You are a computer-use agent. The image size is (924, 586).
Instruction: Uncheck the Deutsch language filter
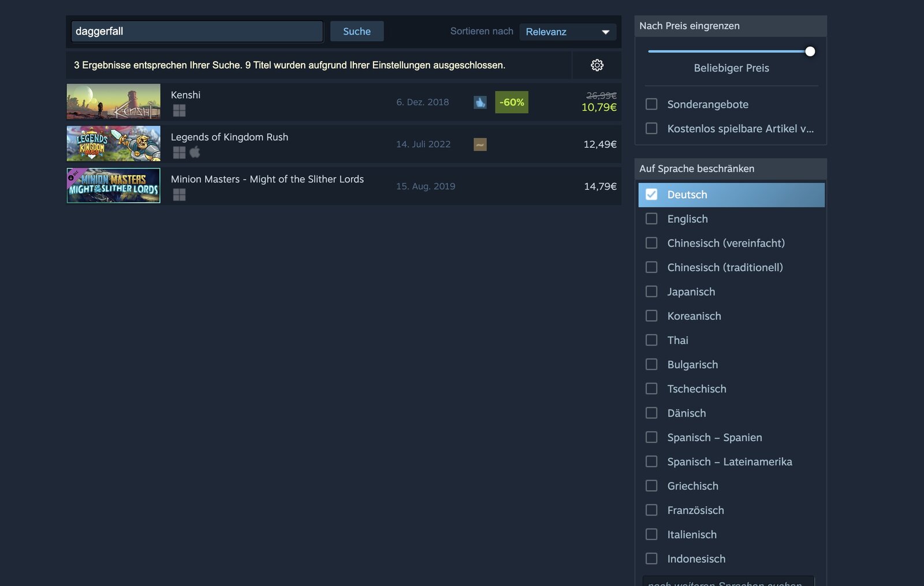tap(651, 195)
